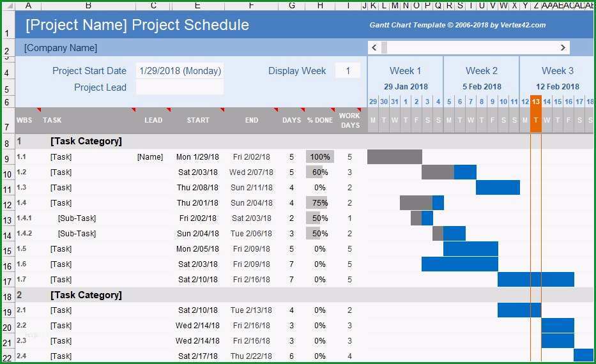Select start date Mon 2/05/18

point(197,249)
